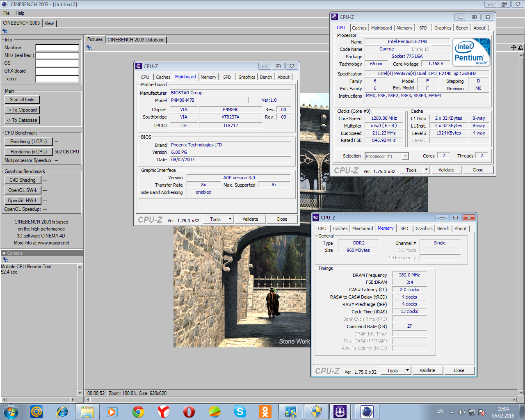Open the Tools dropdown arrow in CPU tab CPU-Z
The image size is (525, 420).
click(426, 170)
